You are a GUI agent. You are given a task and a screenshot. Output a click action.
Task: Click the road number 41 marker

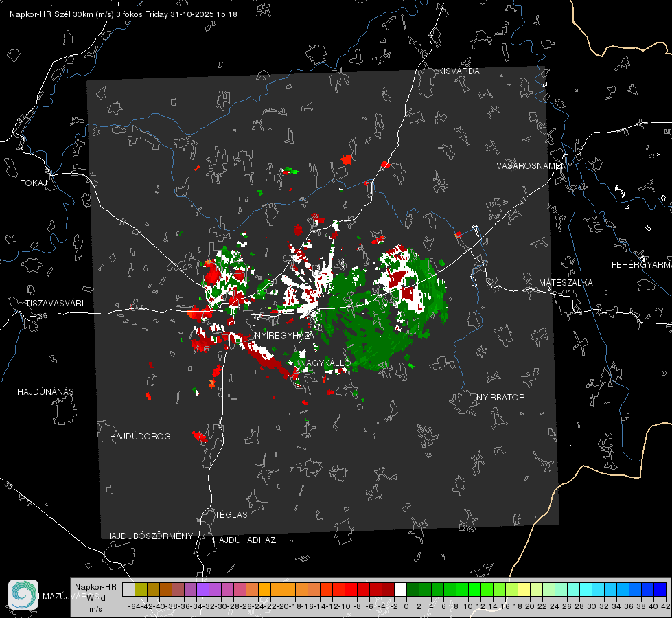coord(522,201)
